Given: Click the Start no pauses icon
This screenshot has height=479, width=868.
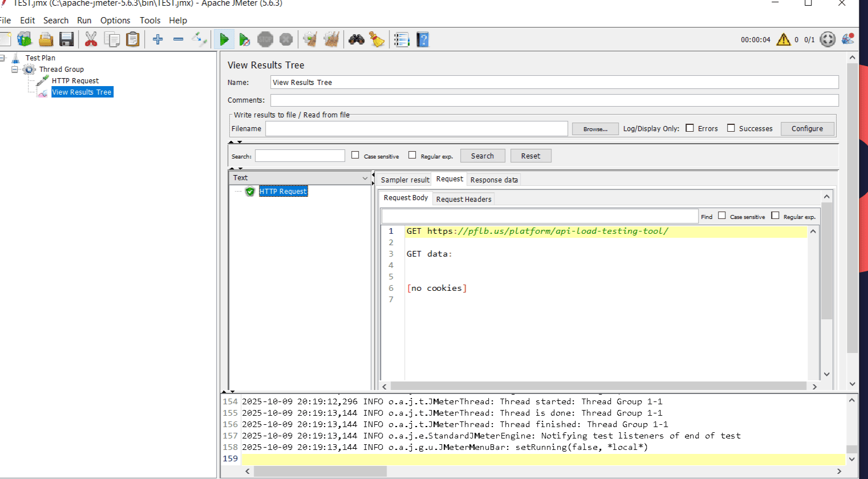Looking at the screenshot, I should 244,39.
